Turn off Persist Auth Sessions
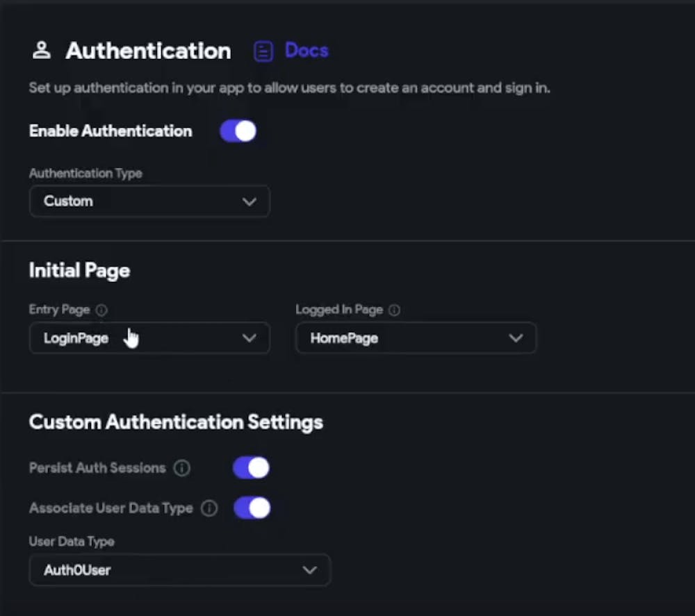 pos(251,467)
